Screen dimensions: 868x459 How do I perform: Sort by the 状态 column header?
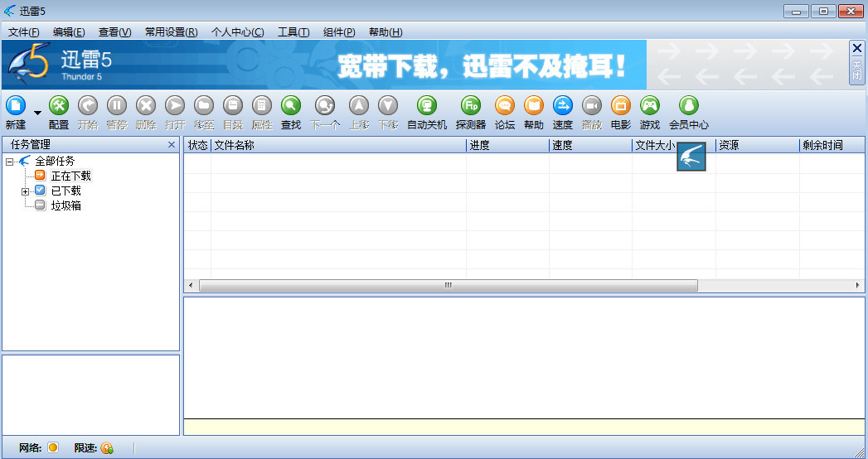pyautogui.click(x=197, y=146)
